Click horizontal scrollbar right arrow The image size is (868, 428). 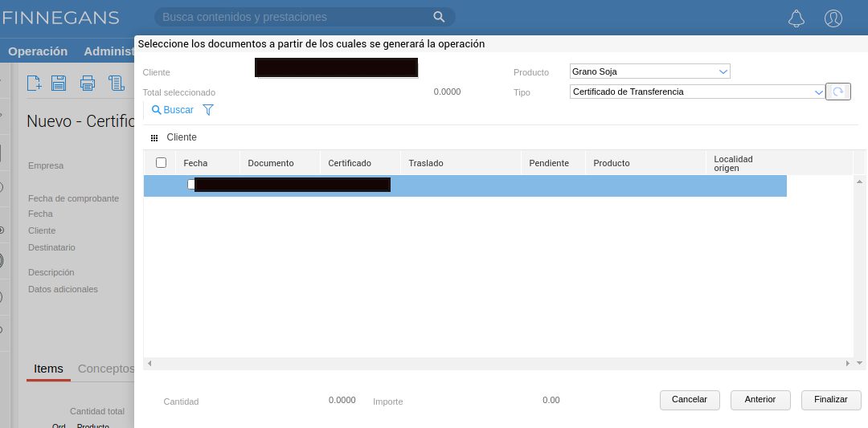pos(847,363)
